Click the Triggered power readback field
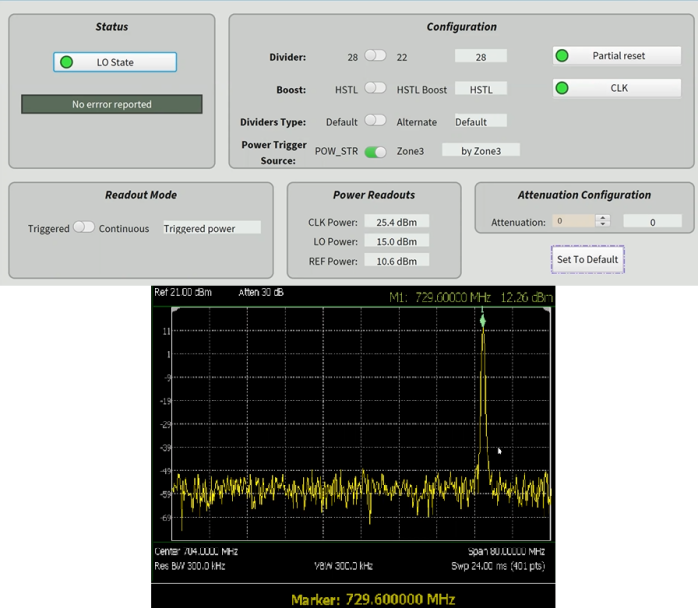698x608 pixels. [211, 228]
